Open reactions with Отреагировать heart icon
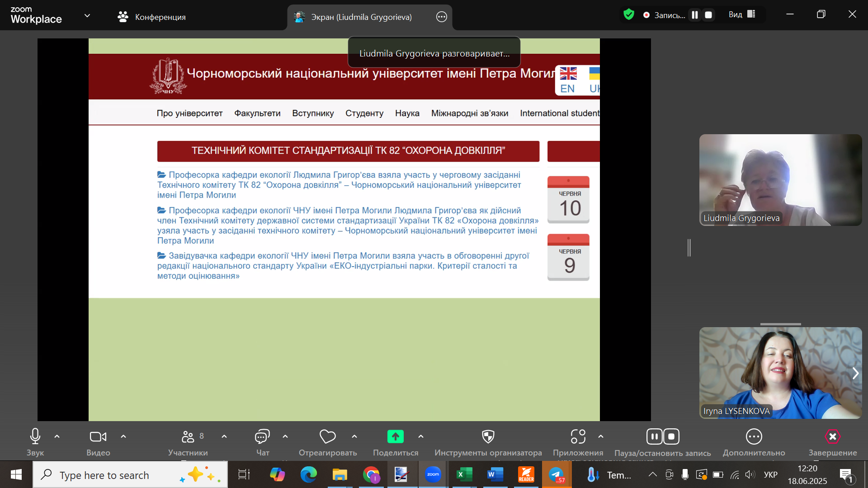This screenshot has height=488, width=868. pos(328,442)
